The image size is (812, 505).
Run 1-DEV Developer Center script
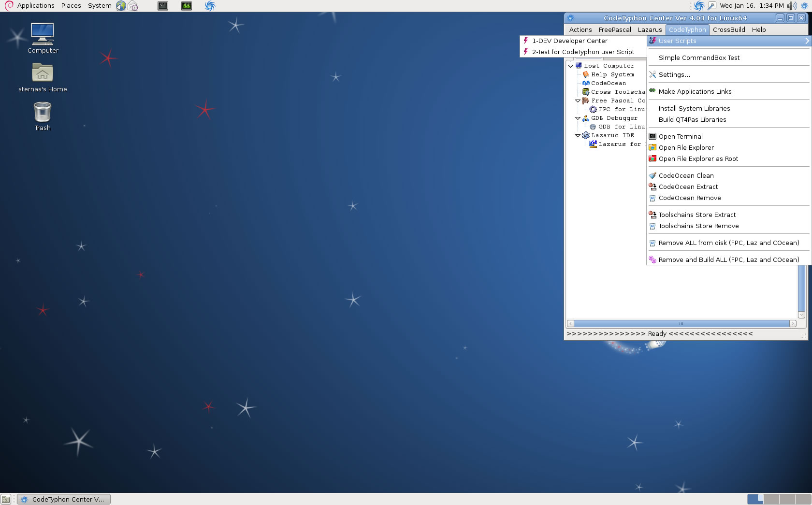point(583,41)
